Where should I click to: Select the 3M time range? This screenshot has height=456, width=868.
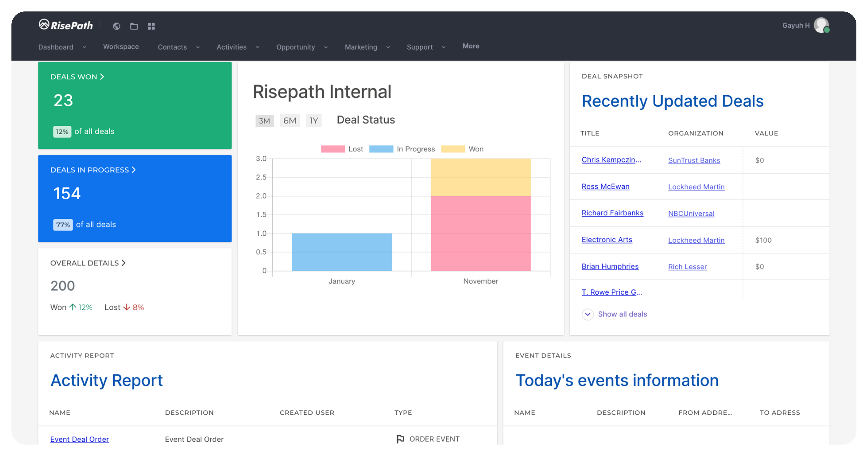click(265, 121)
